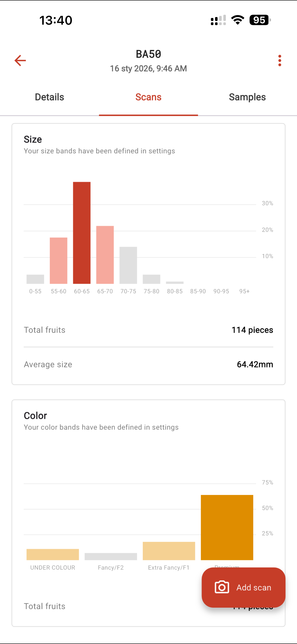
Task: Tap the cellular signal bars icon
Action: tap(218, 20)
